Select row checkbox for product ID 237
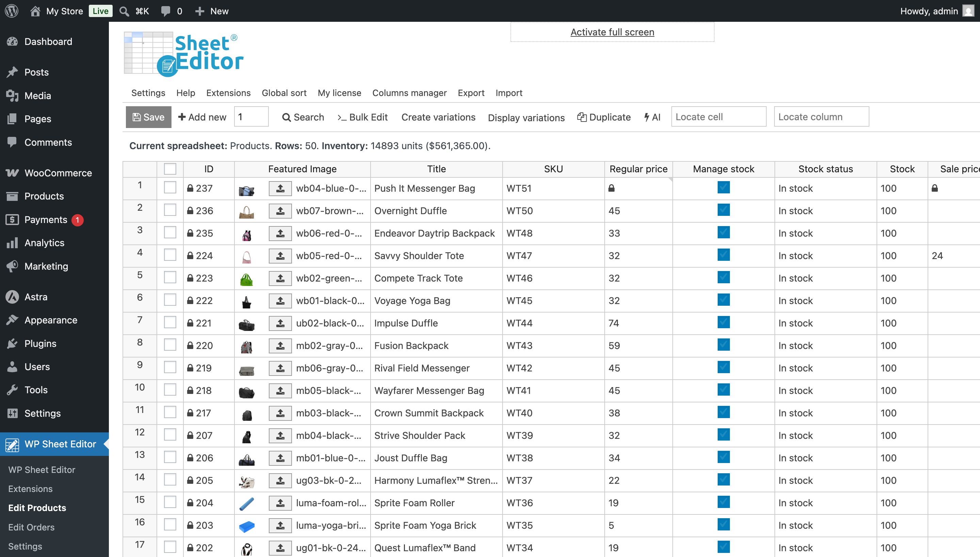 (170, 188)
